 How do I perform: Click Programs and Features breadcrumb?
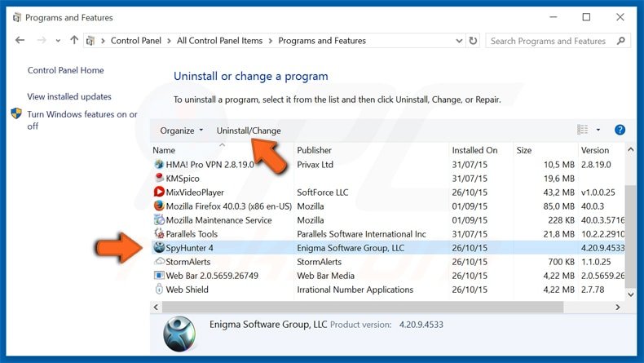(322, 41)
